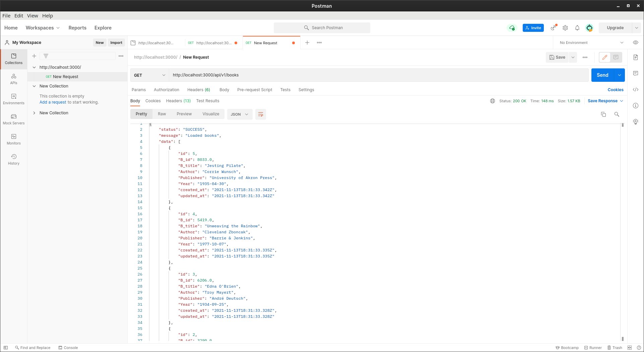Copy the response body to clipboard
The width and height of the screenshot is (644, 352).
[x=603, y=114]
